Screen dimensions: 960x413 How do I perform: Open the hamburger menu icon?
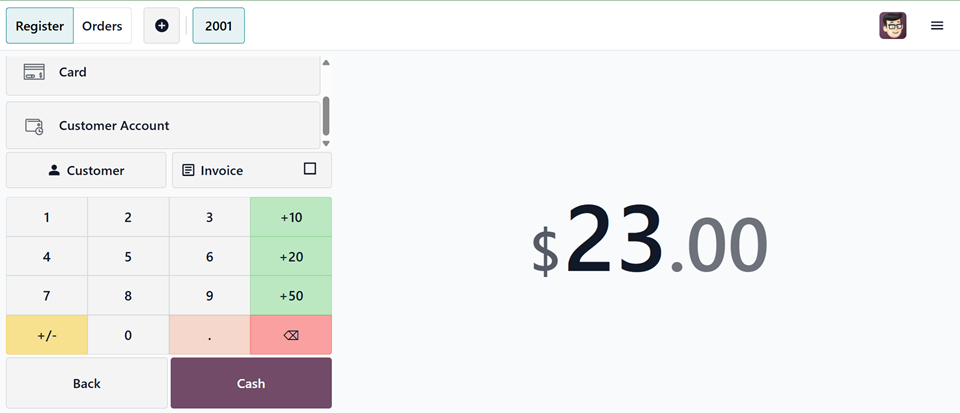937,26
